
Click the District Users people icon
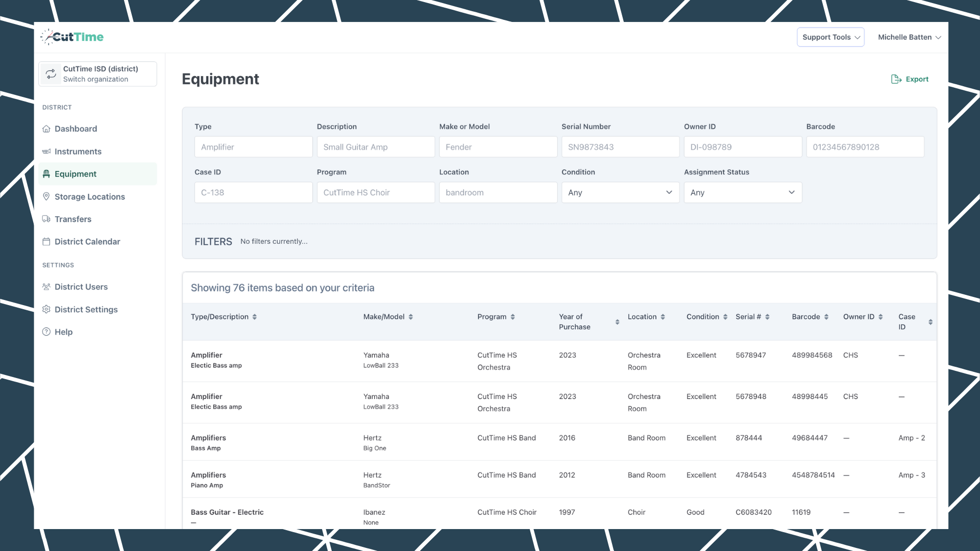click(x=46, y=287)
